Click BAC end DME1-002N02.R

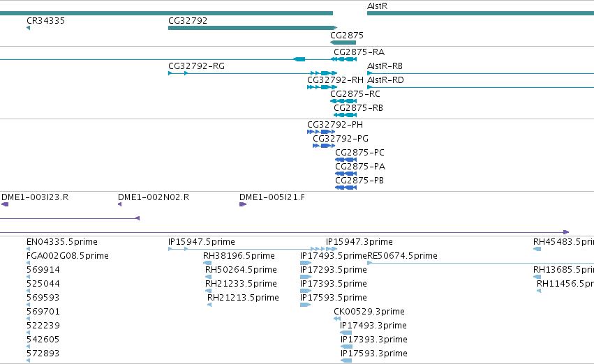154,197
